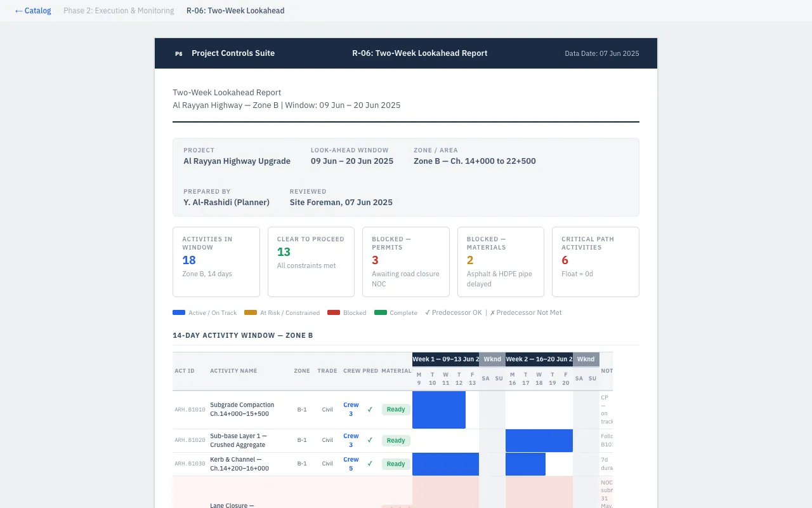Image resolution: width=812 pixels, height=508 pixels.
Task: Select the Clear to Proceed summary card
Action: click(311, 262)
